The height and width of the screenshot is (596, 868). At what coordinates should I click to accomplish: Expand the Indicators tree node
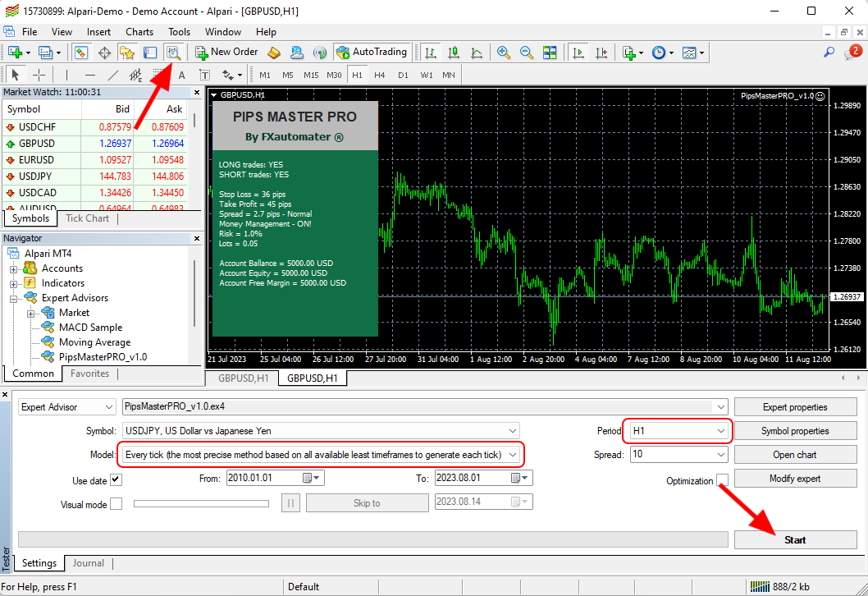13,284
